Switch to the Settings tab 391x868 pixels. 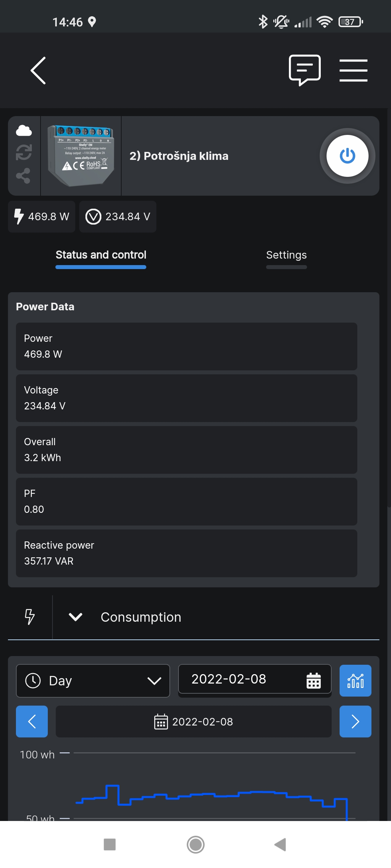click(x=286, y=255)
